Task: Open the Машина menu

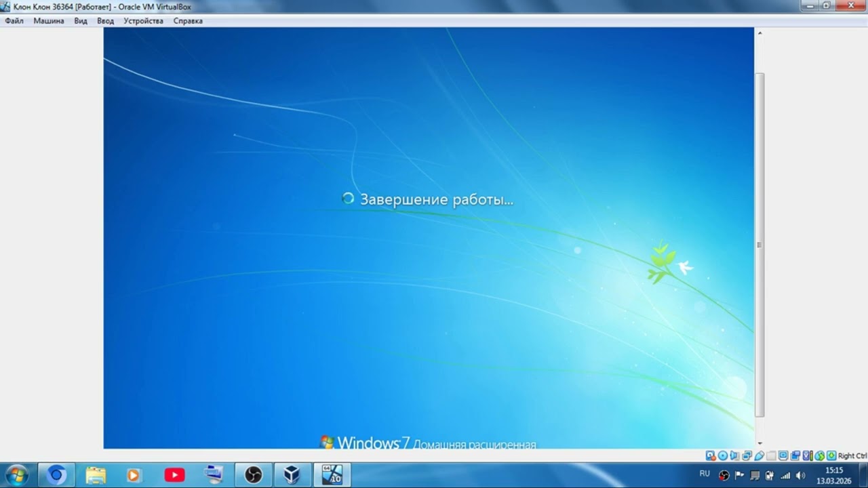Action: point(49,21)
